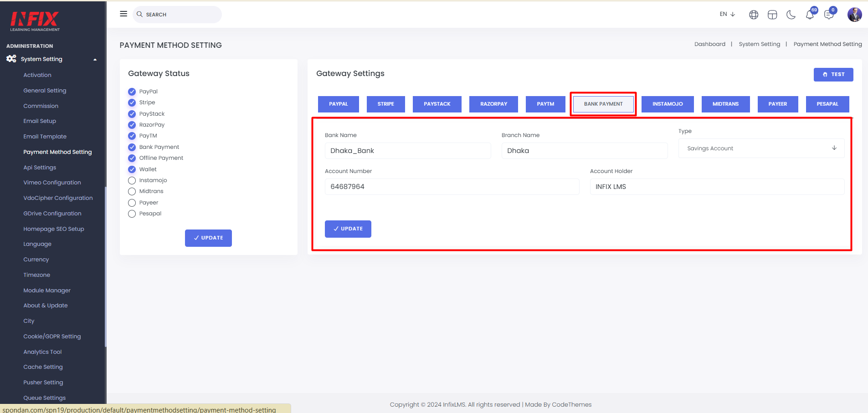Open Vimeo Configuration in sidebar

(52, 183)
